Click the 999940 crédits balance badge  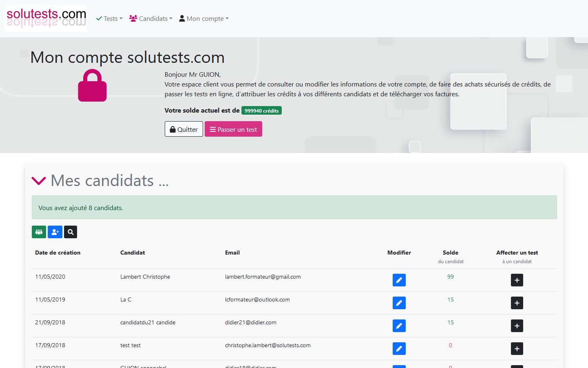261,111
